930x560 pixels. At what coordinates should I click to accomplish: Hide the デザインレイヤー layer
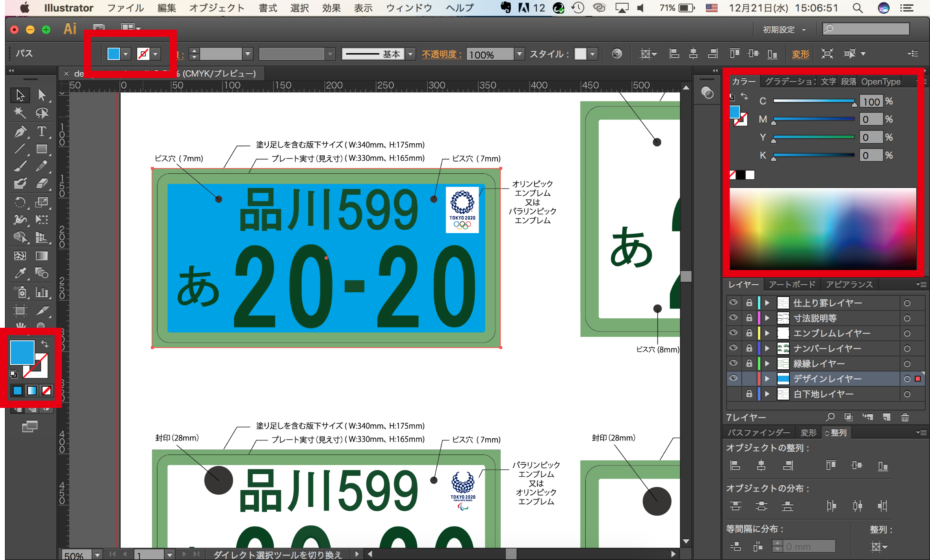point(733,378)
